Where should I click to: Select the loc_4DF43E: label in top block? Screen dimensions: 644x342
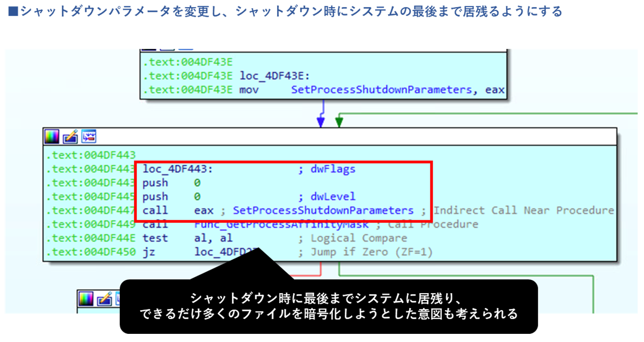(275, 76)
